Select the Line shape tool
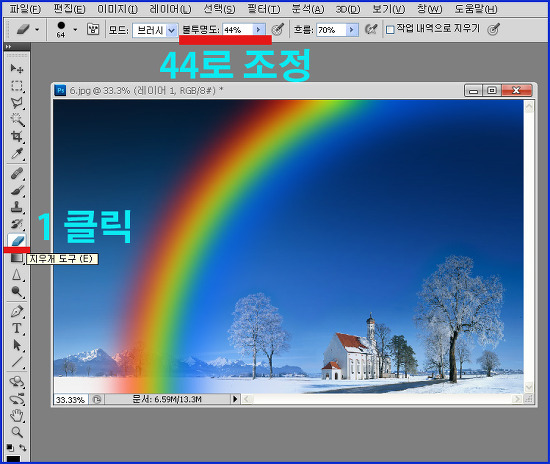550x464 pixels. point(16,362)
